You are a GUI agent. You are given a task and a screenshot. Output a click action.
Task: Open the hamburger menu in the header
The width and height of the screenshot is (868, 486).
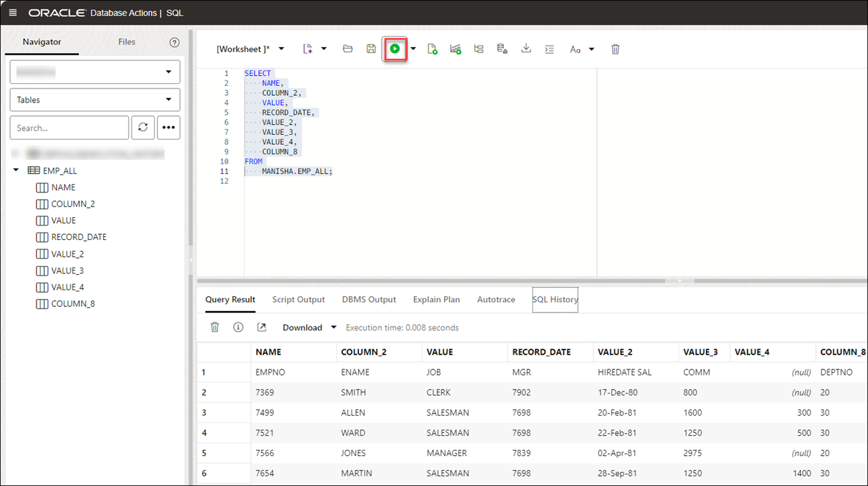pyautogui.click(x=13, y=13)
